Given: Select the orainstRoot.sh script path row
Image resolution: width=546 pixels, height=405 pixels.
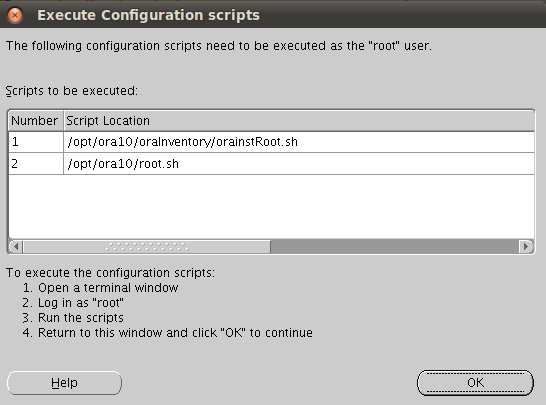Looking at the screenshot, I should 299,142.
